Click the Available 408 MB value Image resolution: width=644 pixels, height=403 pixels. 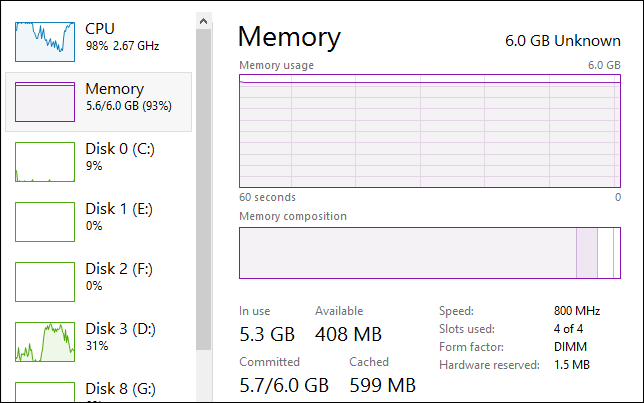point(348,334)
